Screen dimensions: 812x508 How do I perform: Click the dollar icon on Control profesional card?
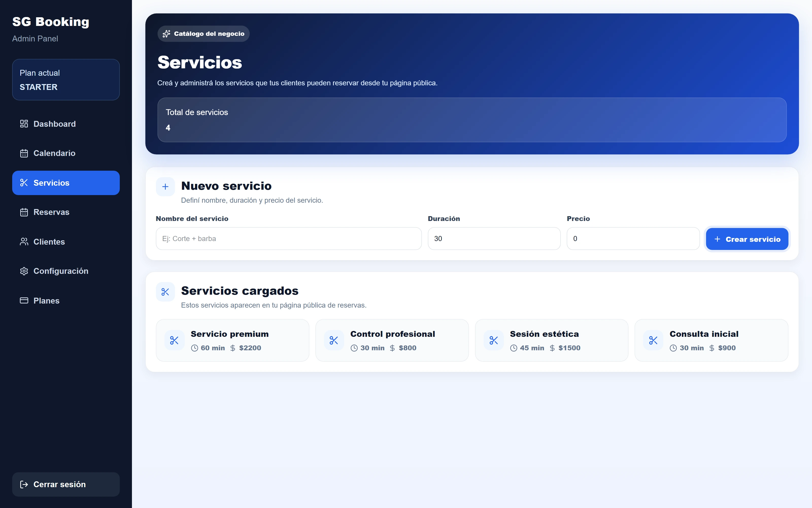pyautogui.click(x=393, y=348)
